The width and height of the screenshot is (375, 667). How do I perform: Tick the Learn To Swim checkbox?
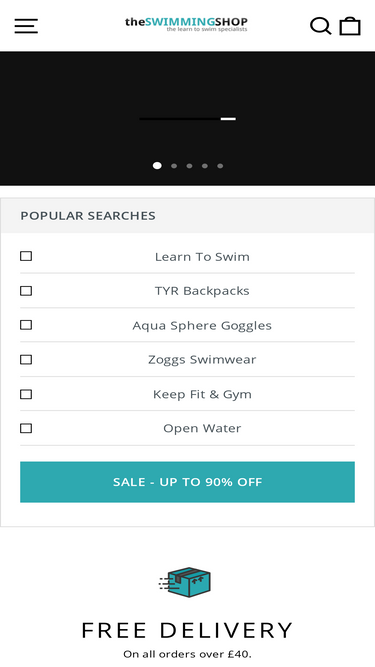(26, 256)
